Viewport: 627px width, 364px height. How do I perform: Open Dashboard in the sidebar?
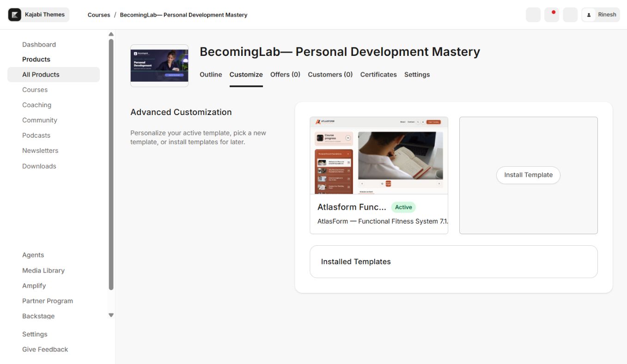(39, 44)
